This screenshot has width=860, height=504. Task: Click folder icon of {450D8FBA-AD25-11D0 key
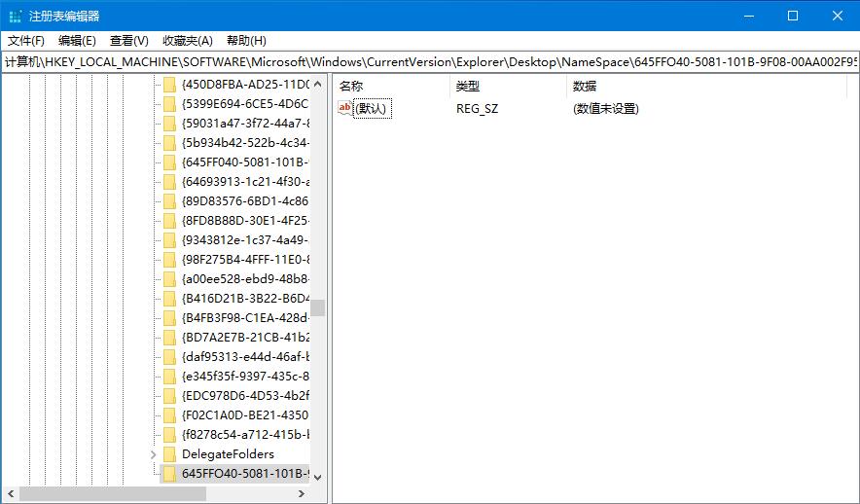[x=169, y=85]
